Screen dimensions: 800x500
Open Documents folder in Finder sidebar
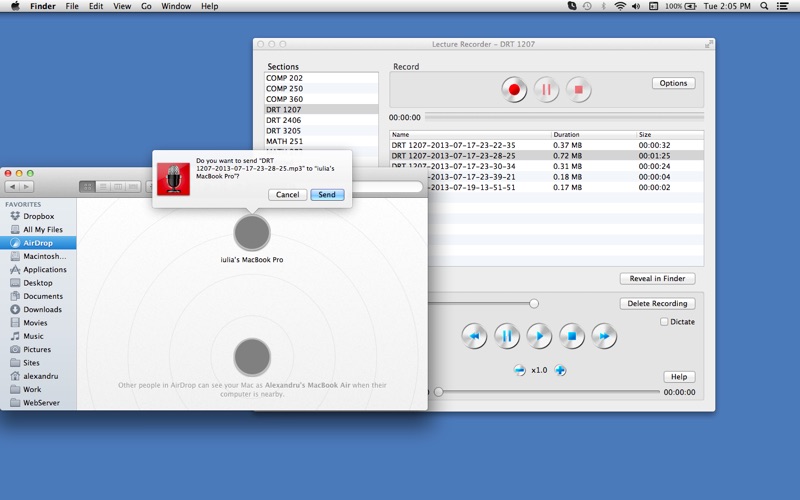(38, 296)
